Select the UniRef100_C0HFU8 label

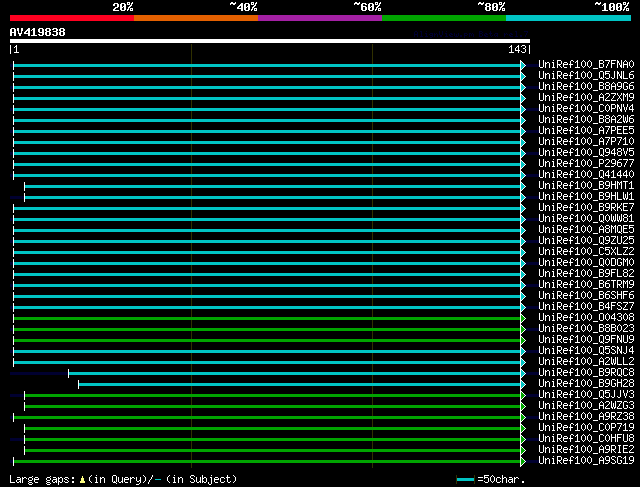tap(586, 439)
